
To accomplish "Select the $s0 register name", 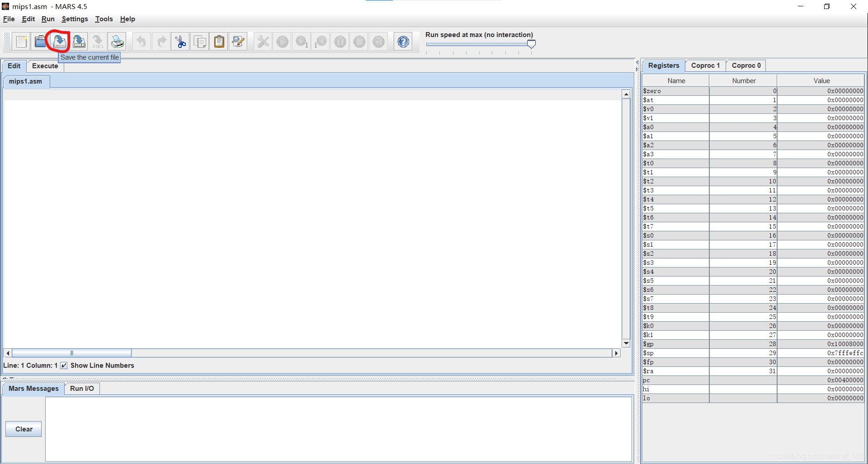I will click(648, 235).
